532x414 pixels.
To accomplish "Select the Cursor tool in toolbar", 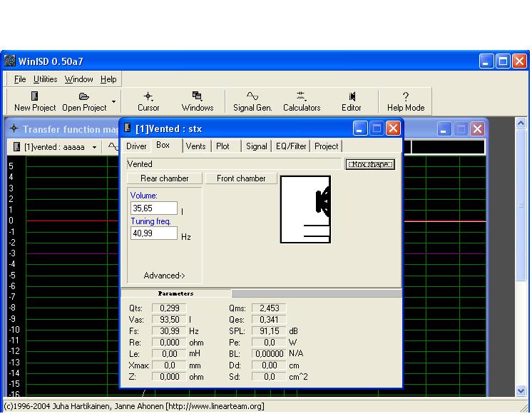I will coord(148,96).
